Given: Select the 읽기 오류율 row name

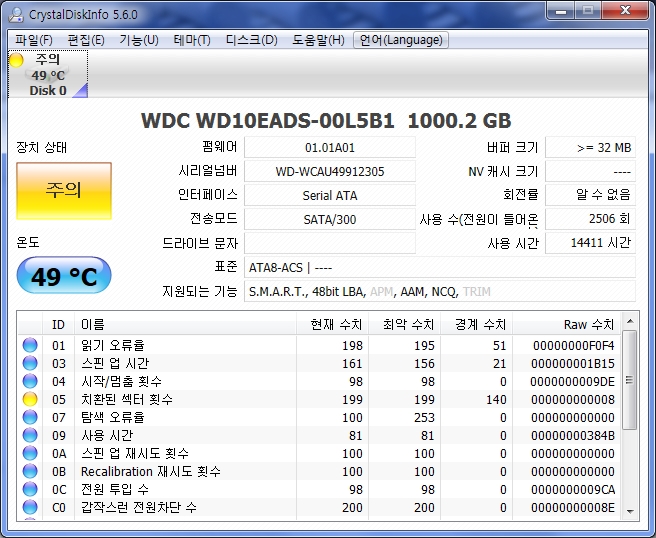Looking at the screenshot, I should [113, 345].
